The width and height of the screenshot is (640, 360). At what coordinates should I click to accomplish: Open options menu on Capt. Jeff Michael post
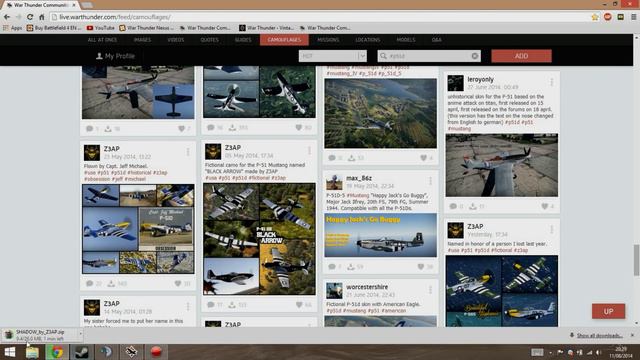point(188,152)
